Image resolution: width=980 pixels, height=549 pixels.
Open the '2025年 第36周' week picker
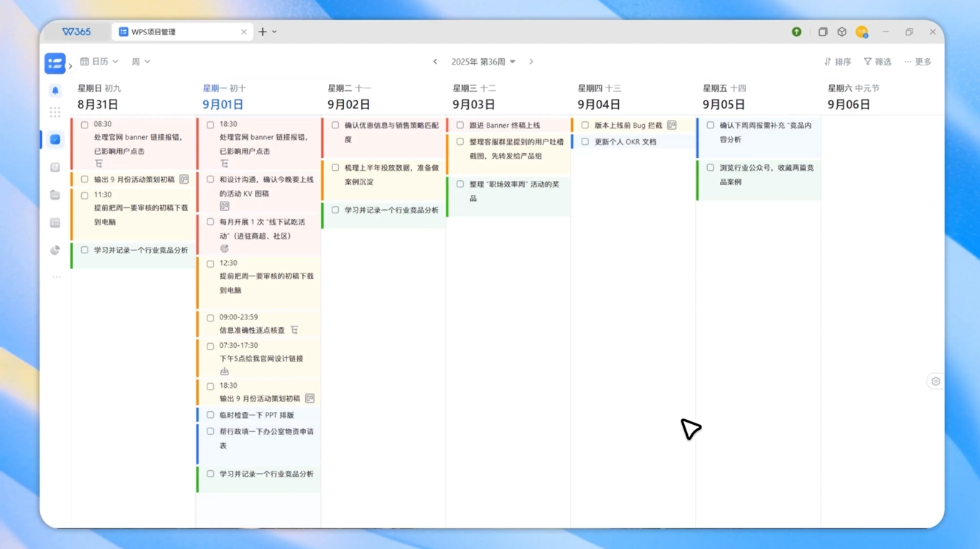click(483, 62)
